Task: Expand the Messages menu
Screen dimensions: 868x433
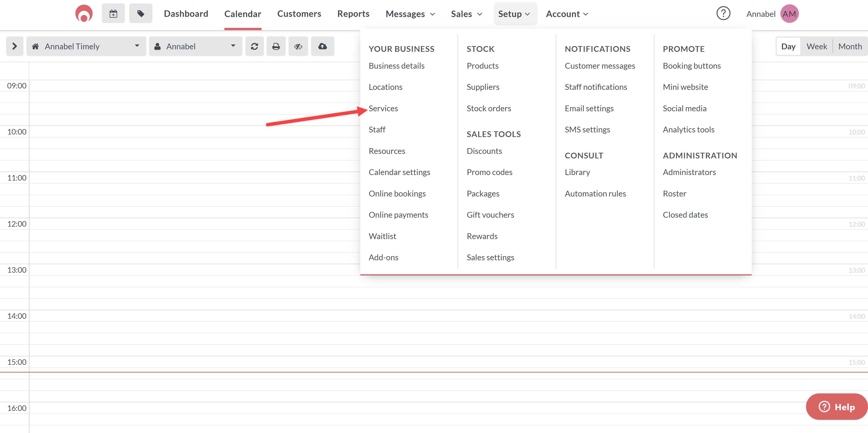Action: 410,14
